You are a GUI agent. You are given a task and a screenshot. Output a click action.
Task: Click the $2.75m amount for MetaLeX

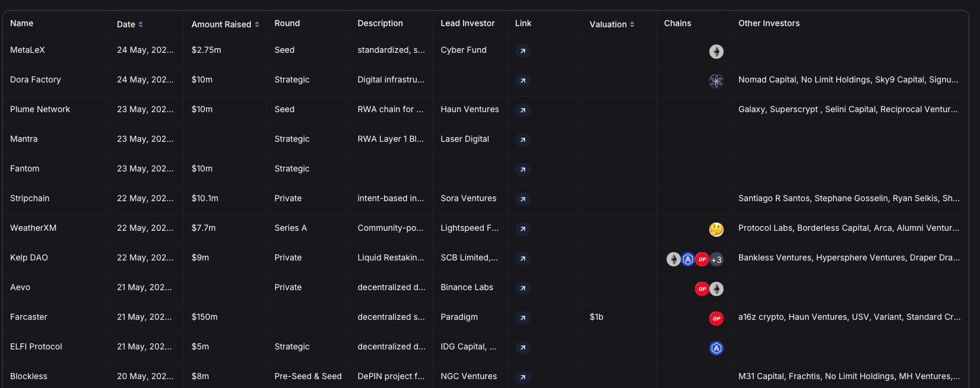coord(206,50)
